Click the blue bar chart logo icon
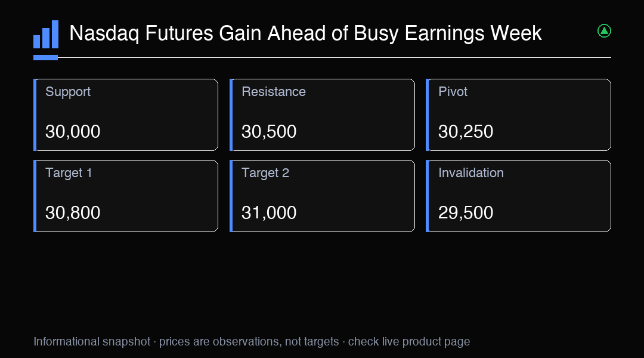644x358 pixels. click(x=46, y=34)
